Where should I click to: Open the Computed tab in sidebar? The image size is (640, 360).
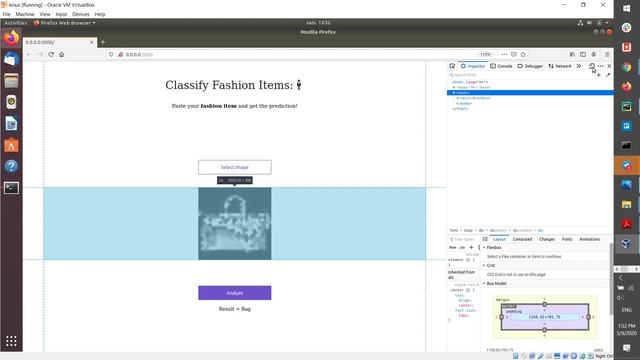pyautogui.click(x=522, y=239)
